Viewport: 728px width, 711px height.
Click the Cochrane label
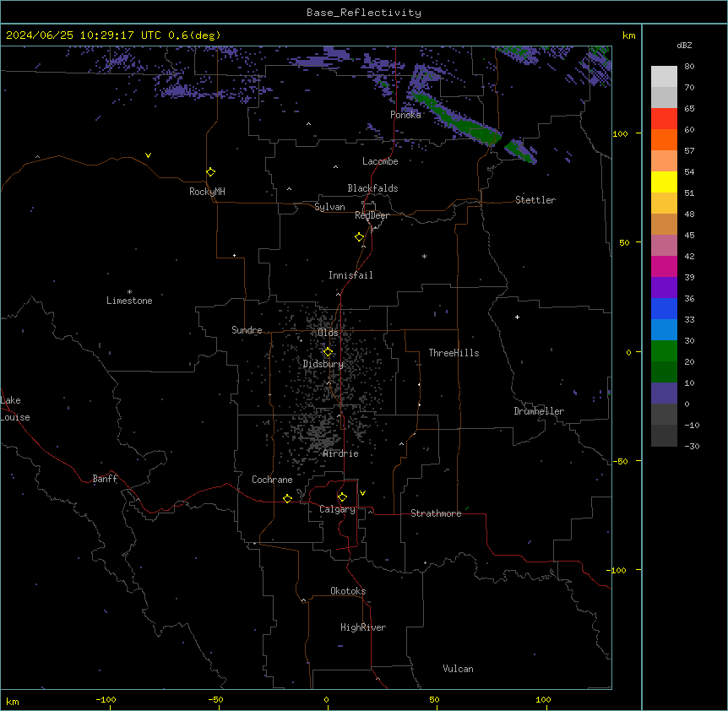coord(272,480)
